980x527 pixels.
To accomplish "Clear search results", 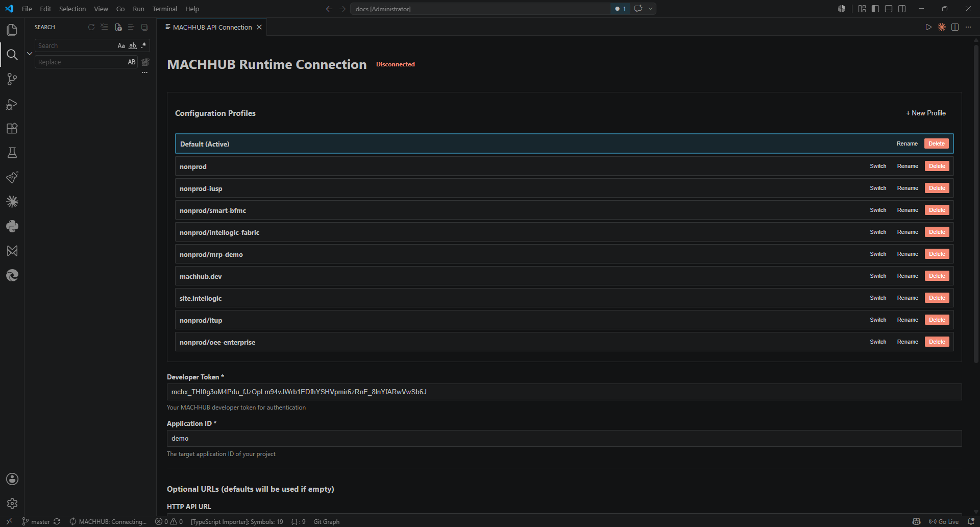I will [105, 27].
